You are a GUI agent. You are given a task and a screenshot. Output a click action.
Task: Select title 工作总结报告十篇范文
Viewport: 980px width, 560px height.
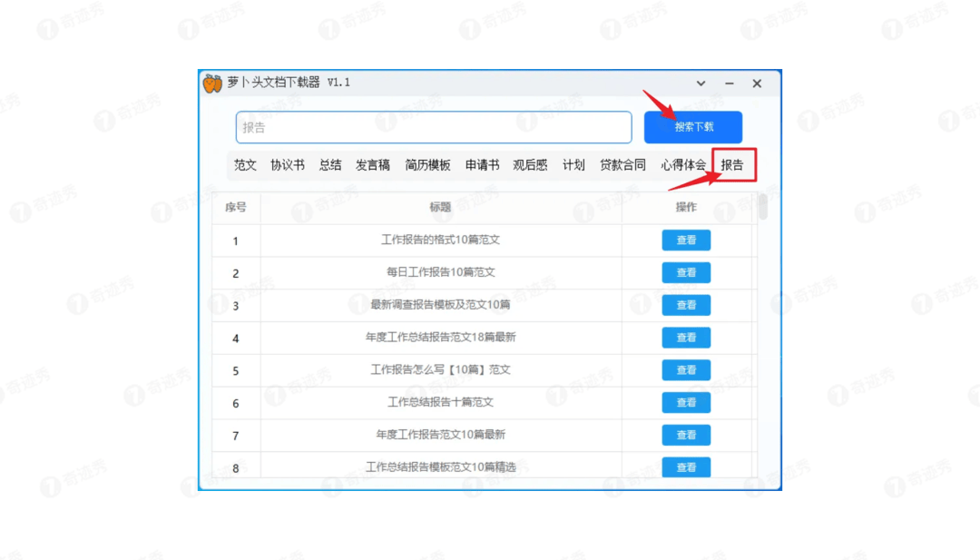tap(441, 402)
